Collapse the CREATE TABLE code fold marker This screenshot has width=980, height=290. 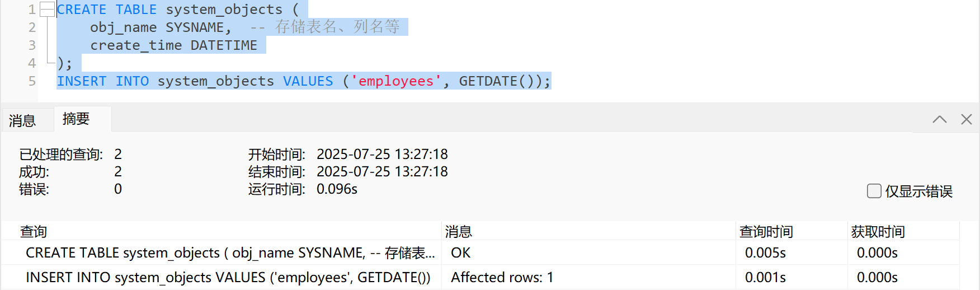click(48, 10)
